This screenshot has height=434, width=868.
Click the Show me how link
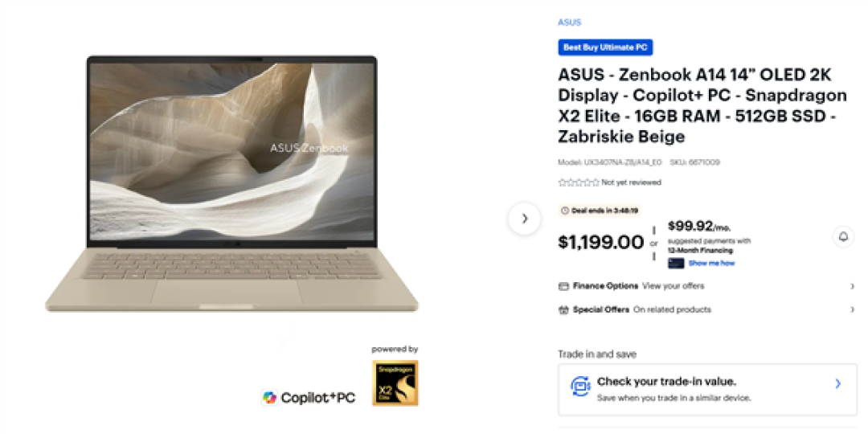click(711, 264)
